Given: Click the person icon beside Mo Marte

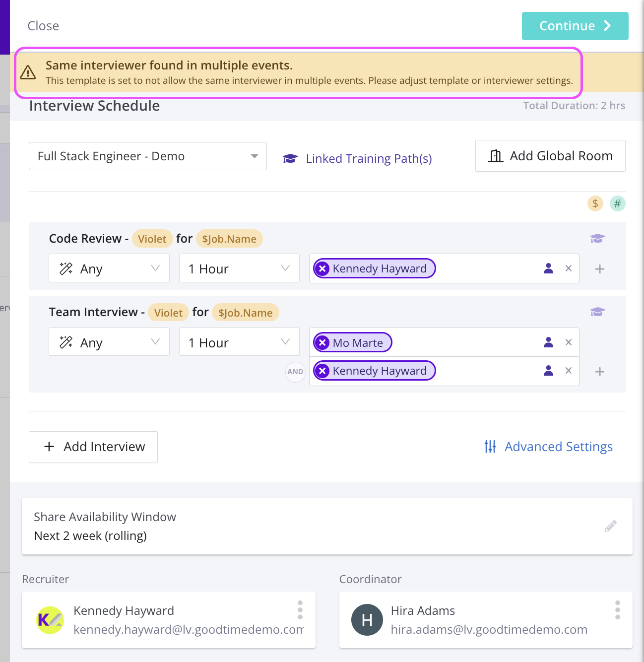Looking at the screenshot, I should tap(548, 342).
